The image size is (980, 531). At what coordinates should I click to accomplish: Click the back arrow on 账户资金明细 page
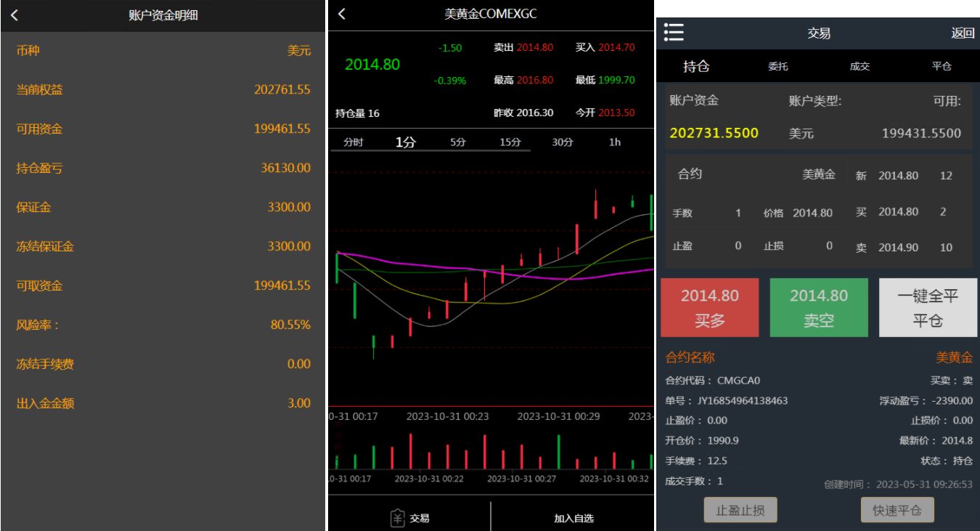[x=15, y=15]
